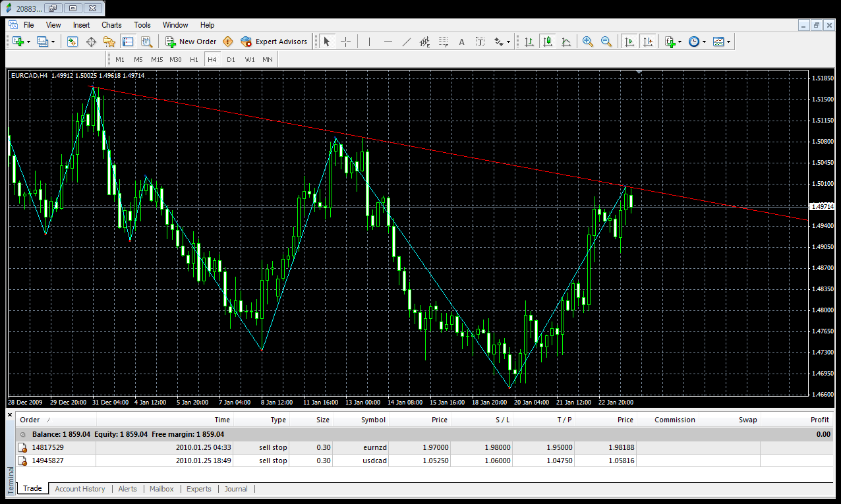Select the D1 timeframe
841x504 pixels.
point(231,59)
